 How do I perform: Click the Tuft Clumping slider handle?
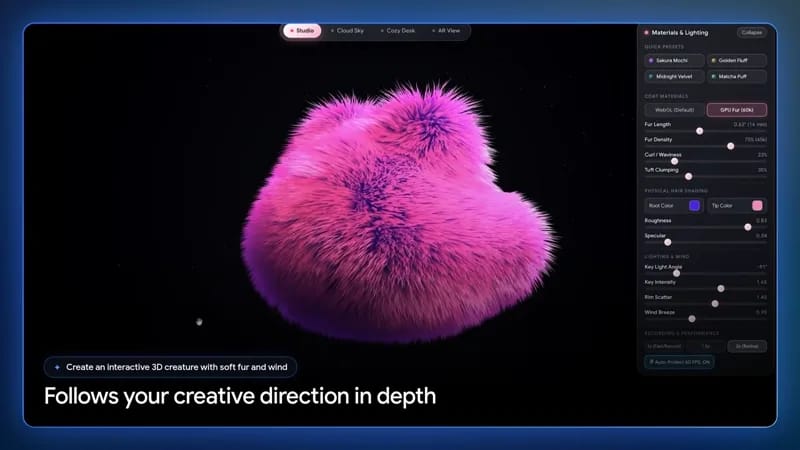tap(689, 177)
